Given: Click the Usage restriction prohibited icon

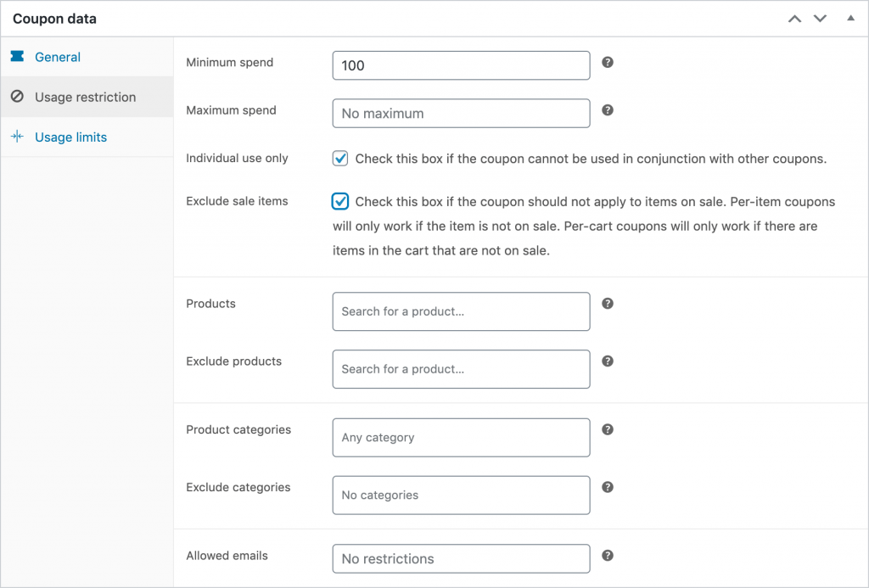Looking at the screenshot, I should point(17,96).
